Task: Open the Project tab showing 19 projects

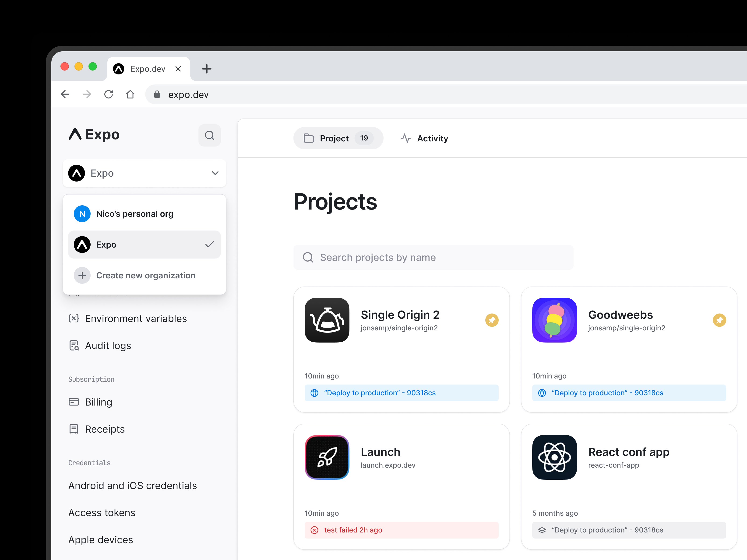Action: (338, 138)
